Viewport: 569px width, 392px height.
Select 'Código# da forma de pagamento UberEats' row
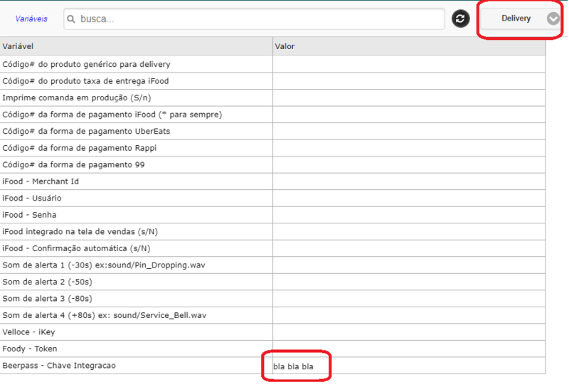(272, 131)
